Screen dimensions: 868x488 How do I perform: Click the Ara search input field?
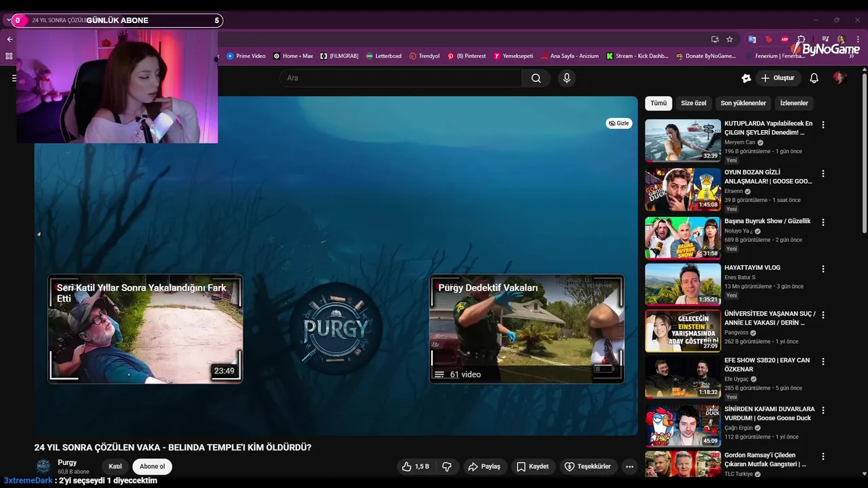(401, 78)
